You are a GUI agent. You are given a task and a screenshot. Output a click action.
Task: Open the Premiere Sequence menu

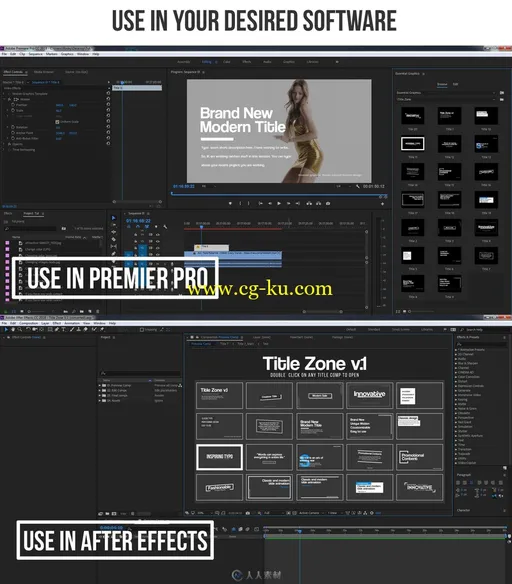[36, 54]
